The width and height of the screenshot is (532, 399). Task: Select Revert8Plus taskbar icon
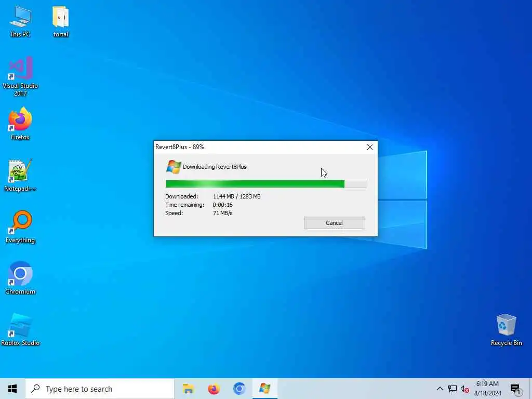[x=264, y=389]
